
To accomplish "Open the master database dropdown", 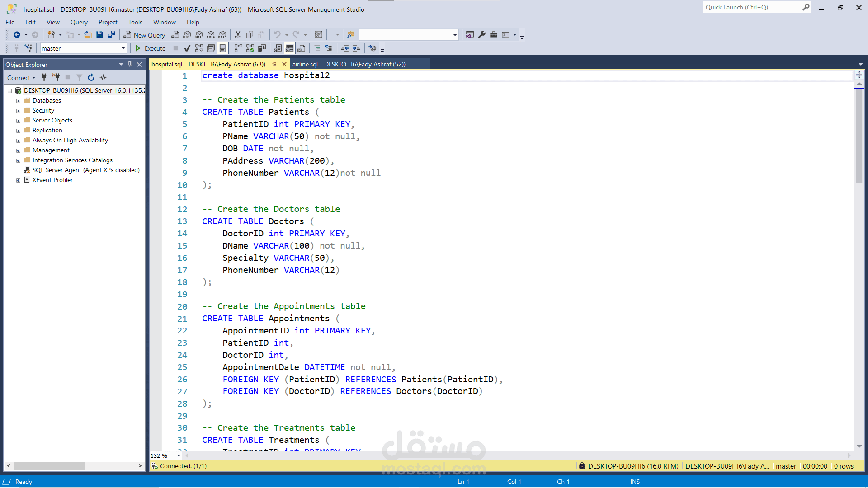I will (123, 48).
